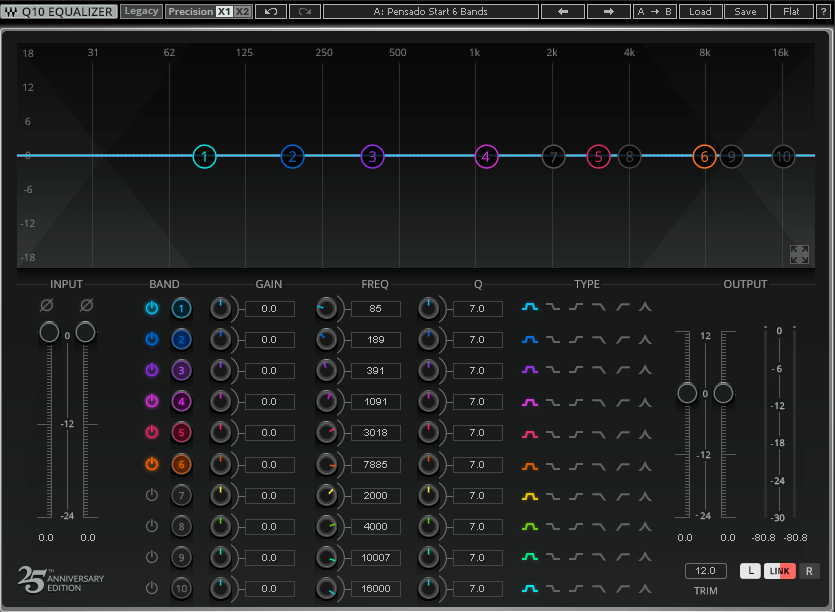Select Precision X2 mode

tap(242, 11)
